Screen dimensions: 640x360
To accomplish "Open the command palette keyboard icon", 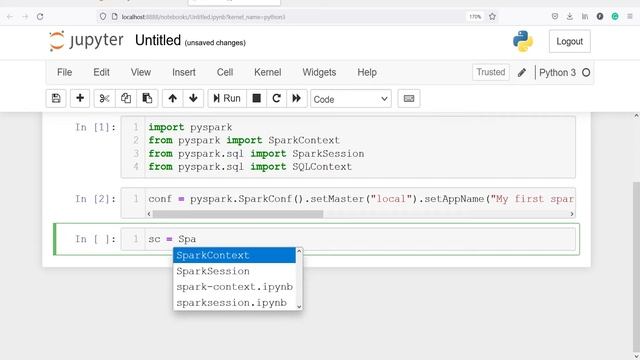I will (409, 98).
